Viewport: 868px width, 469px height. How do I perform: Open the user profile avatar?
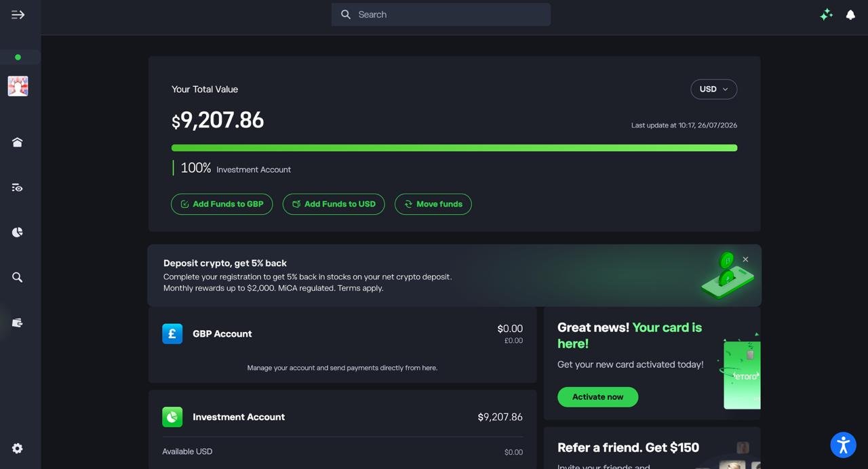[18, 86]
